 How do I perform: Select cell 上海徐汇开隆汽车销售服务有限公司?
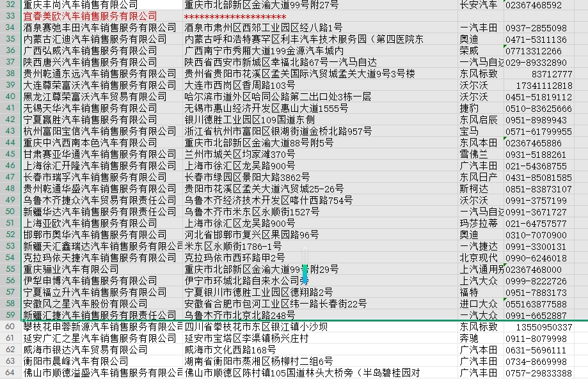coord(102,166)
